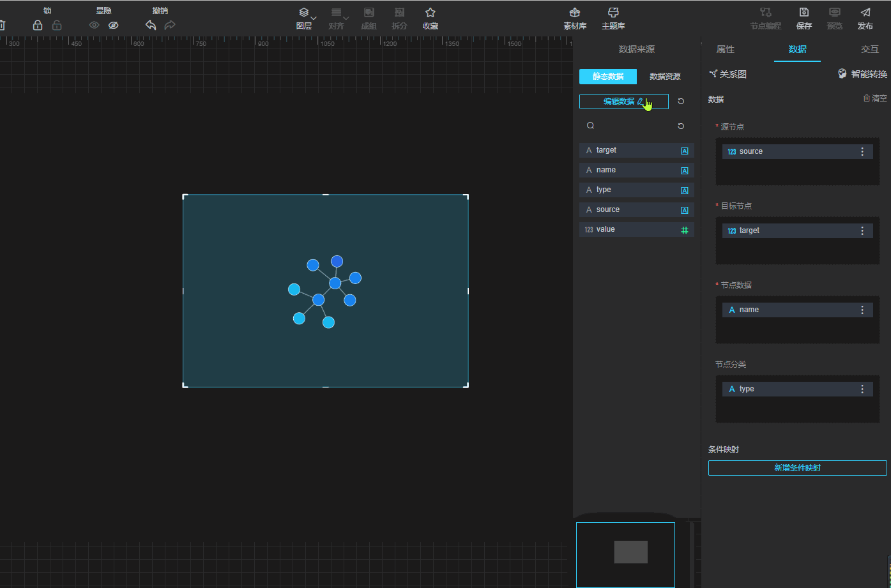The width and height of the screenshot is (891, 588).
Task: Click the hide (crossed eye) icon
Action: coord(114,26)
